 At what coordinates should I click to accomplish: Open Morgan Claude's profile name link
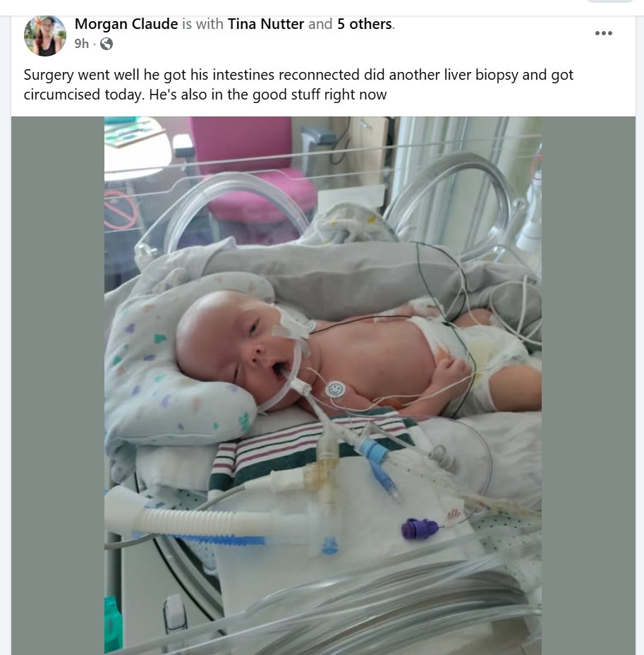126,24
